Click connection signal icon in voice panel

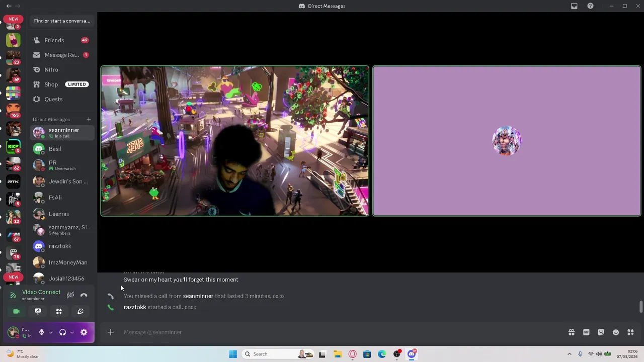pos(13,295)
